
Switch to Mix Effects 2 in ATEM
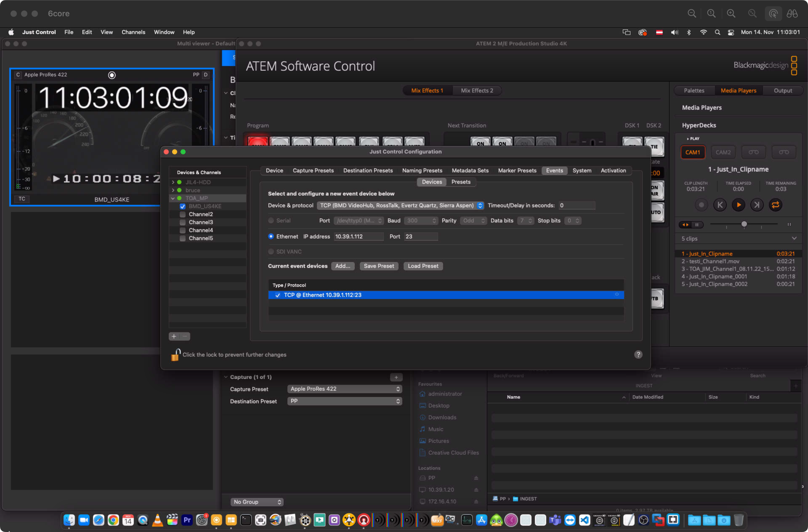pyautogui.click(x=477, y=91)
